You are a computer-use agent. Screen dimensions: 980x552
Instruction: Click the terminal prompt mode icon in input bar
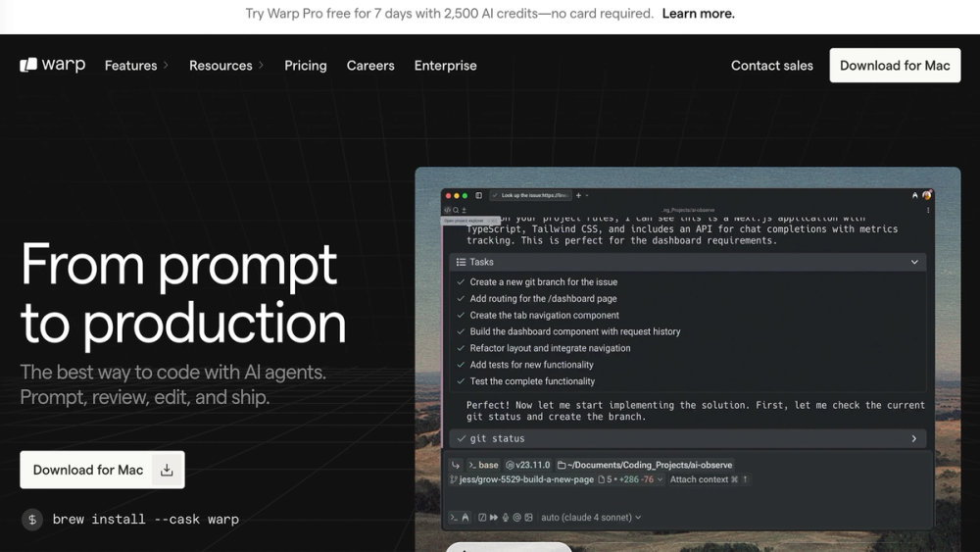(454, 518)
